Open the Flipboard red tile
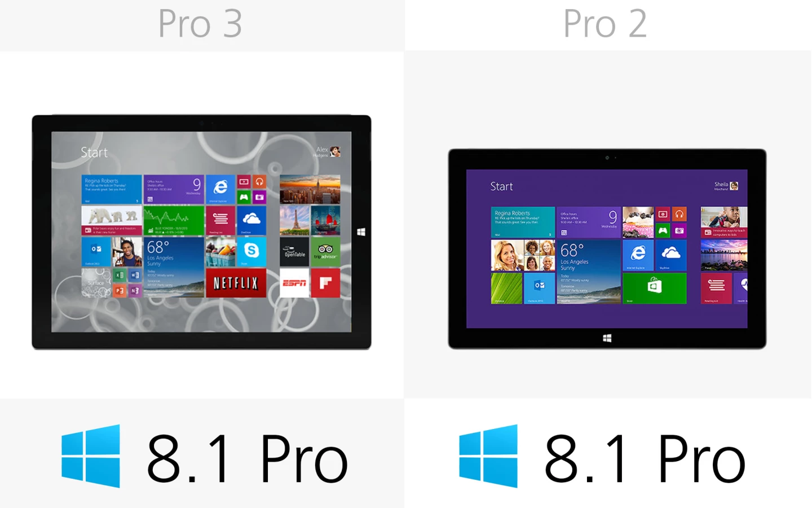 coord(326,283)
